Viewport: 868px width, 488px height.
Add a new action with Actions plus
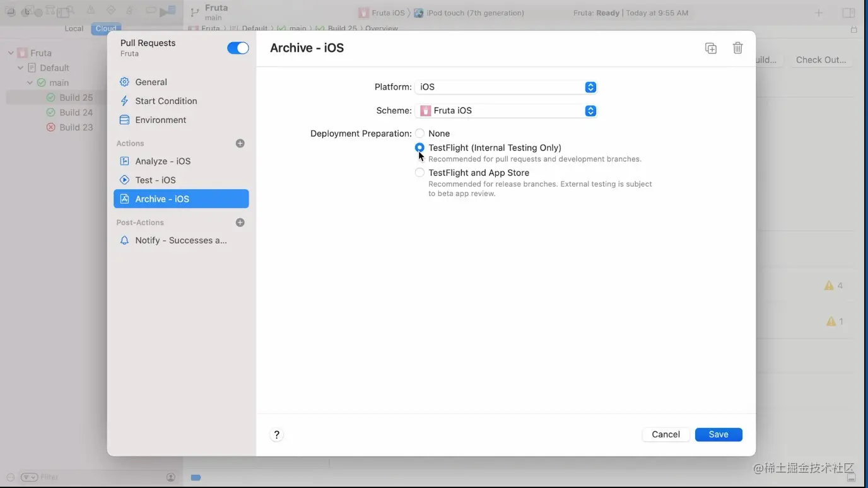coord(240,144)
